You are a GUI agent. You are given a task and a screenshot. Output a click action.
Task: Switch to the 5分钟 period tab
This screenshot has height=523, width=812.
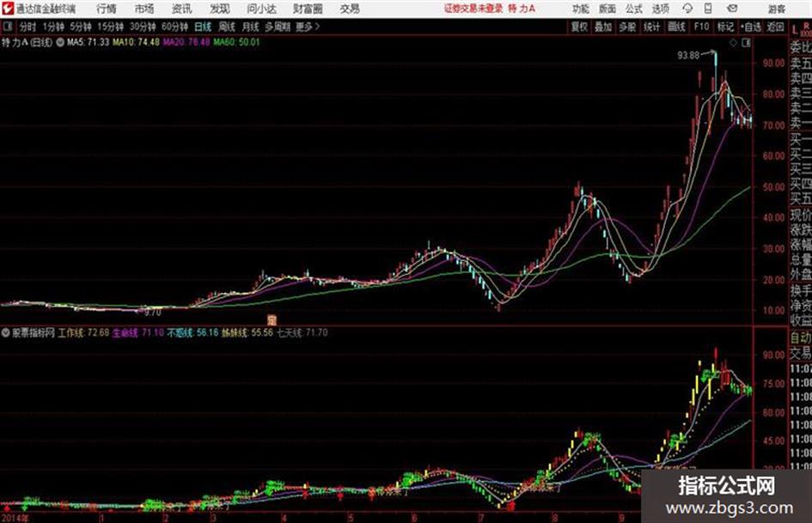click(x=81, y=27)
